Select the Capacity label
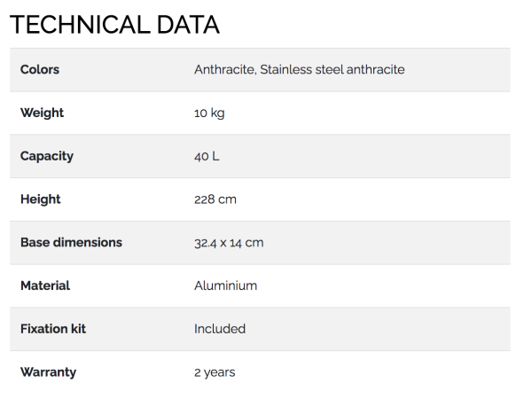The height and width of the screenshot is (398, 532). (47, 156)
